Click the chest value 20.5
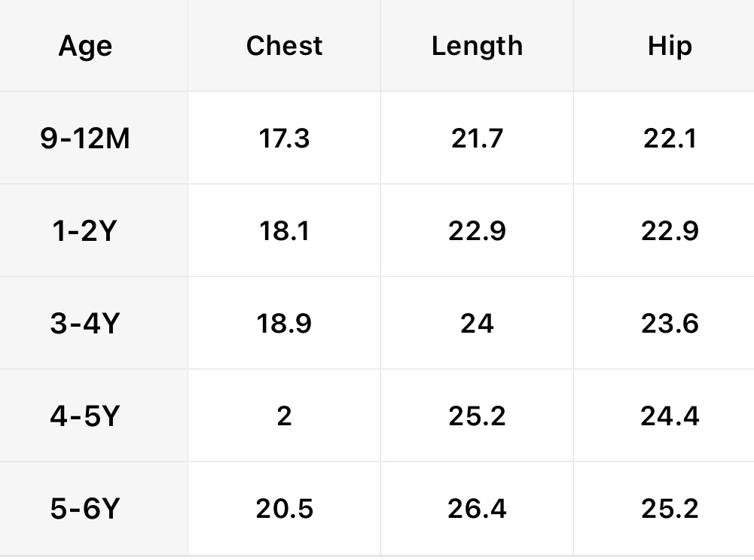The width and height of the screenshot is (754, 560). coord(284,509)
